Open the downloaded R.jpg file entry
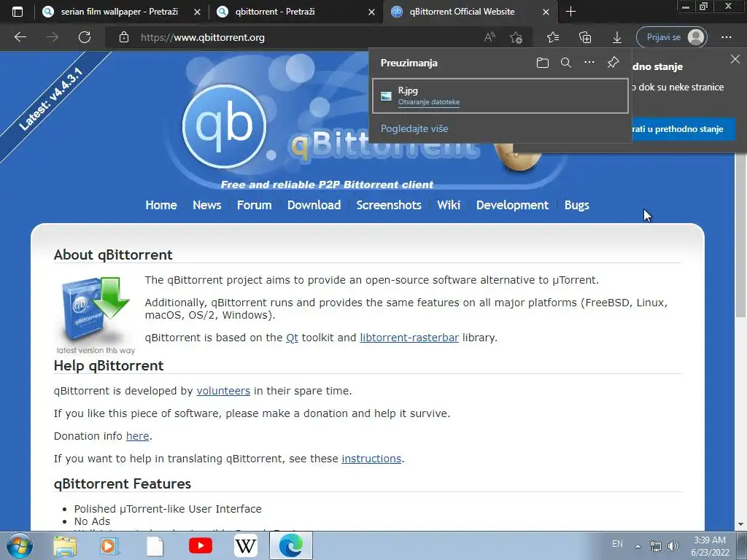 click(x=500, y=96)
